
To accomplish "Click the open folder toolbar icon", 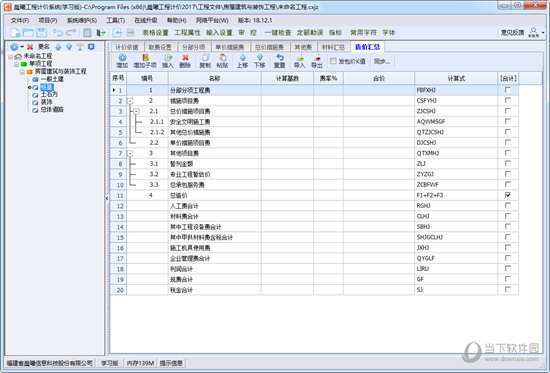I will tap(28, 33).
